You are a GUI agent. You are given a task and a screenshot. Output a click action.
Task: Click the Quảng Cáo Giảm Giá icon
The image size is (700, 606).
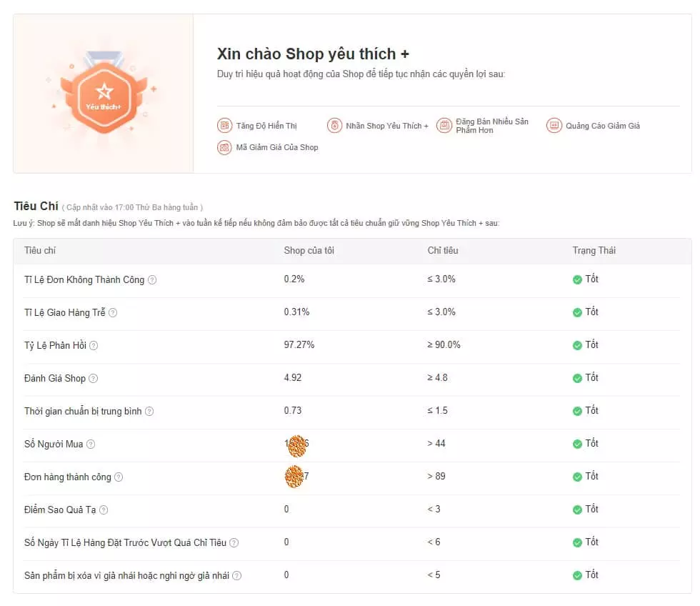pyautogui.click(x=554, y=126)
